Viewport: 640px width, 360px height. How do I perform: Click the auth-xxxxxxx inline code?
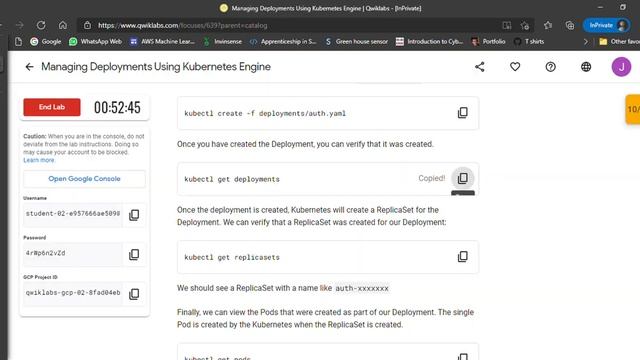[362, 289]
